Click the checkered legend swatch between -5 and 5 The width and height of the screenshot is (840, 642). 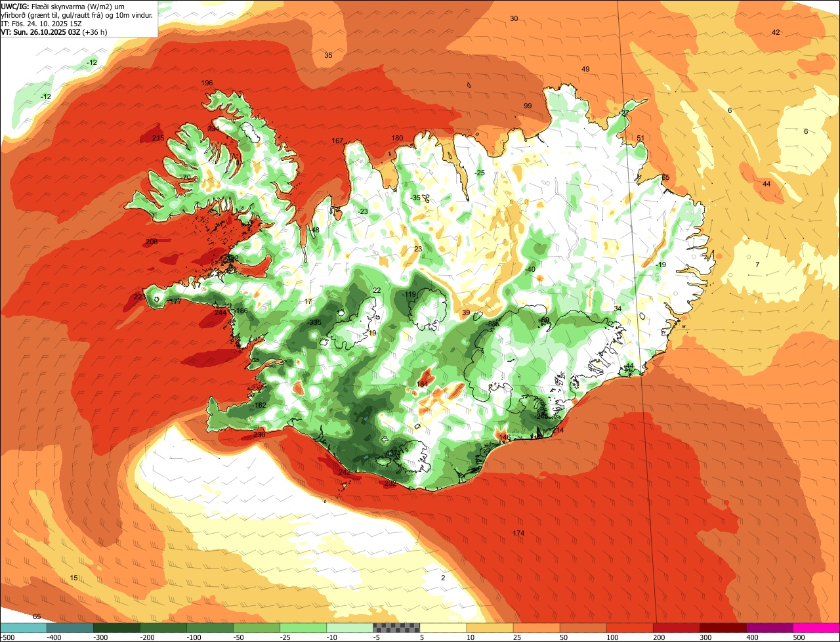pos(396,628)
